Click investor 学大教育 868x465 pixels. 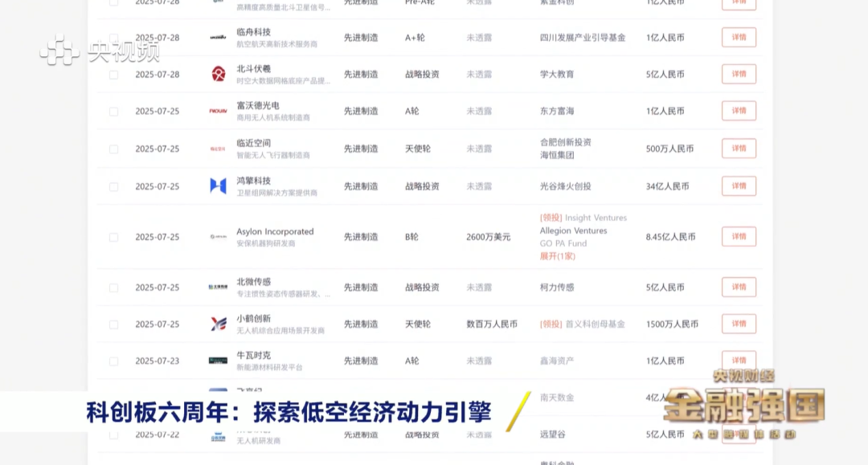(557, 74)
